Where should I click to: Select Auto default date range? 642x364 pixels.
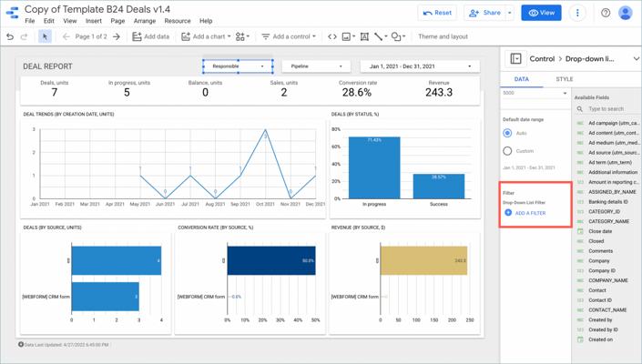click(x=508, y=133)
